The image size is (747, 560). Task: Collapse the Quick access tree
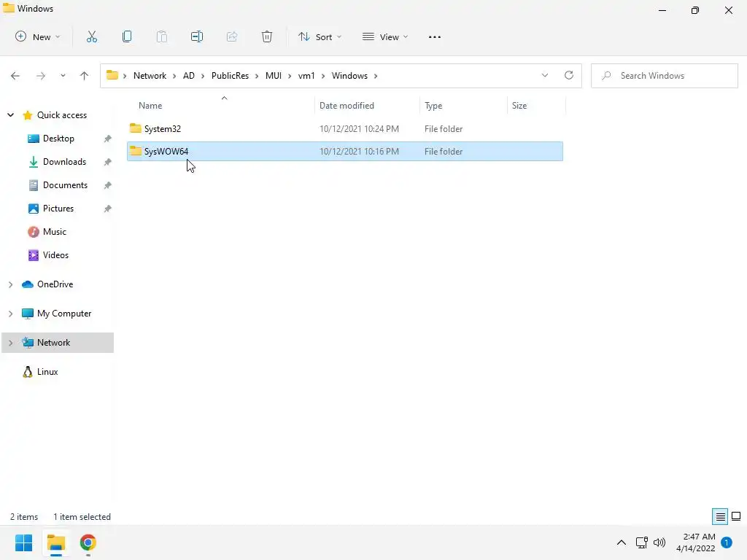point(10,115)
